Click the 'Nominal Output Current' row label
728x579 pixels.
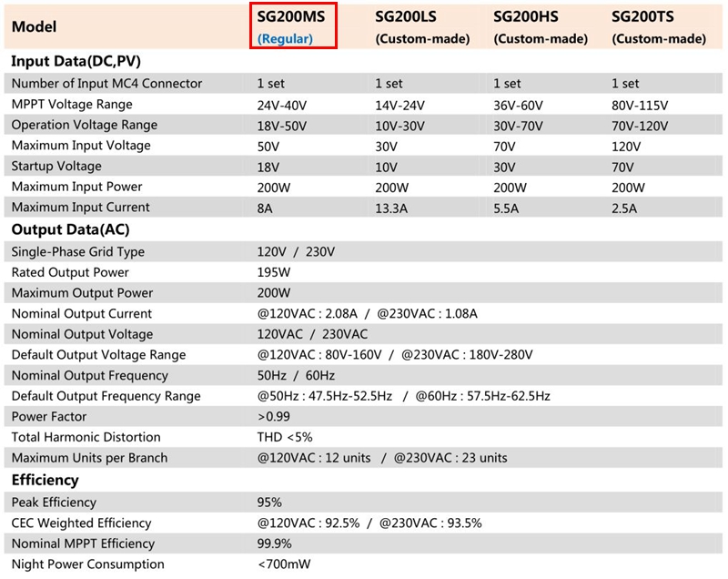point(81,314)
